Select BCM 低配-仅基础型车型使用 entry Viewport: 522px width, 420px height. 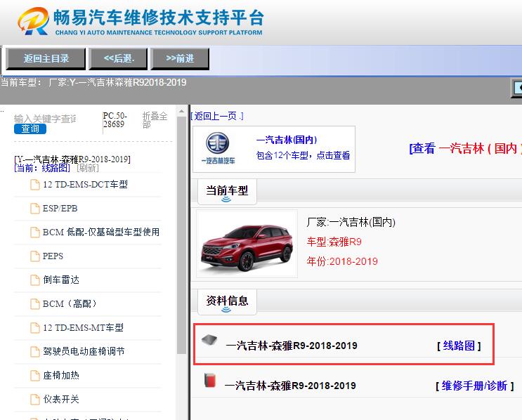click(x=101, y=232)
